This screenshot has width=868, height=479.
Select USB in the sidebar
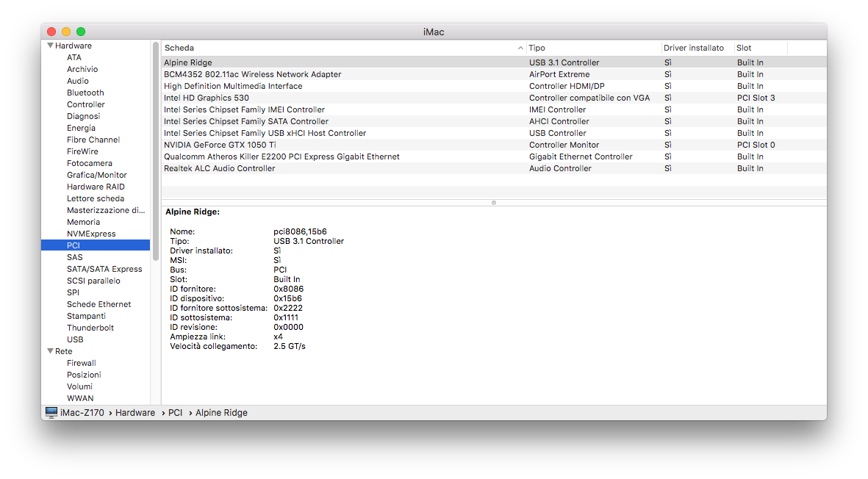75,339
